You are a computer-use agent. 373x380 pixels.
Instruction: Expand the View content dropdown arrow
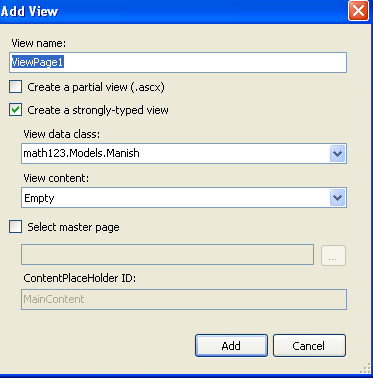[x=338, y=198]
